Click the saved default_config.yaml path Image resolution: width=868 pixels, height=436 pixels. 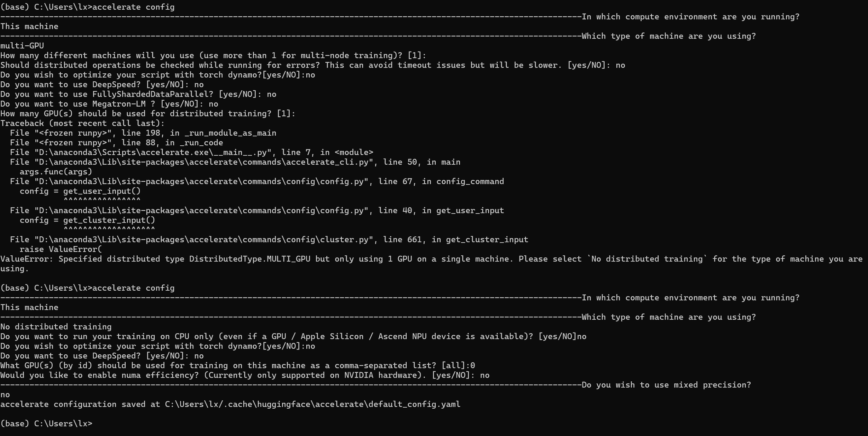pyautogui.click(x=313, y=404)
